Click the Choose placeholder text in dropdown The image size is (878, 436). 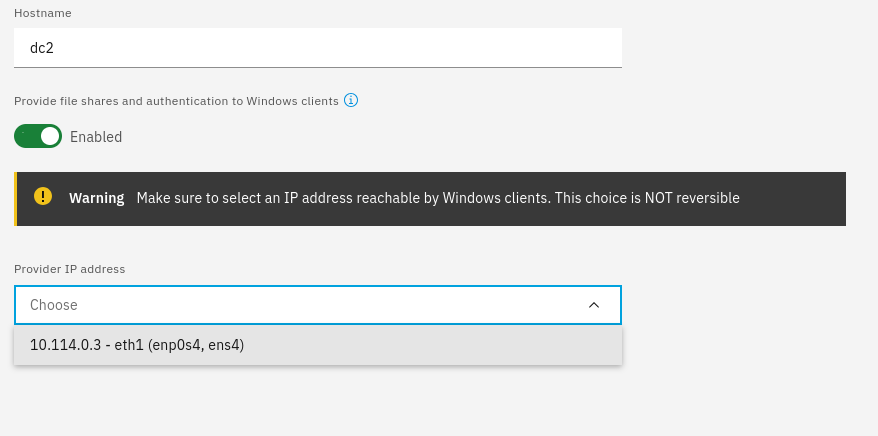[x=54, y=305]
